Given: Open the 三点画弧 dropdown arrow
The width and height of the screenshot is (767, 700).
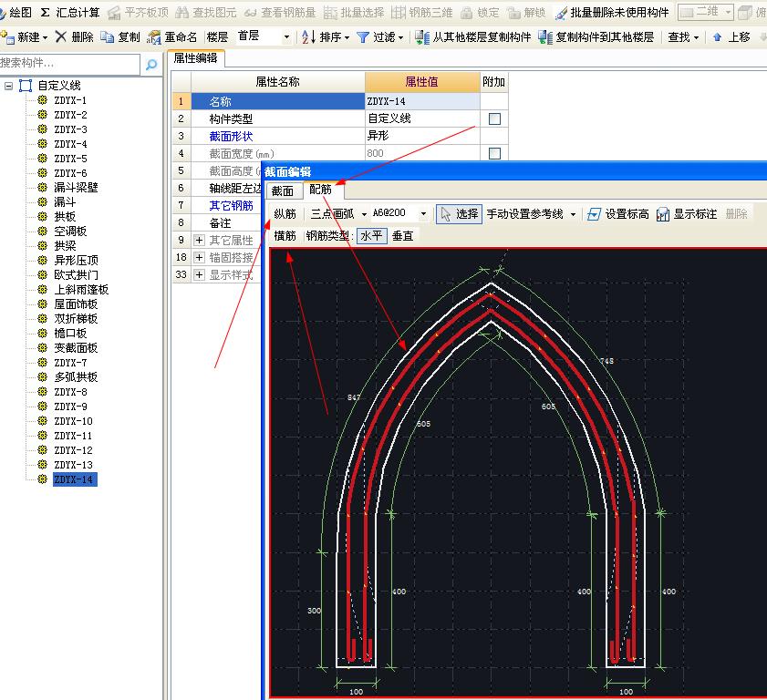Looking at the screenshot, I should click(x=364, y=214).
